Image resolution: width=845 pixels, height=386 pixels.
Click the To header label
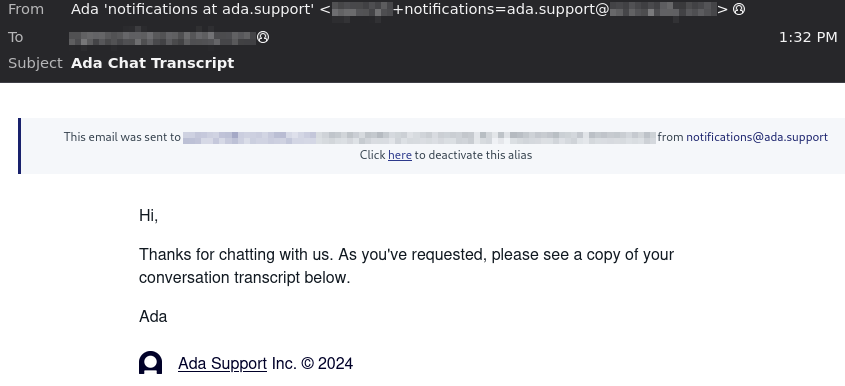click(16, 37)
